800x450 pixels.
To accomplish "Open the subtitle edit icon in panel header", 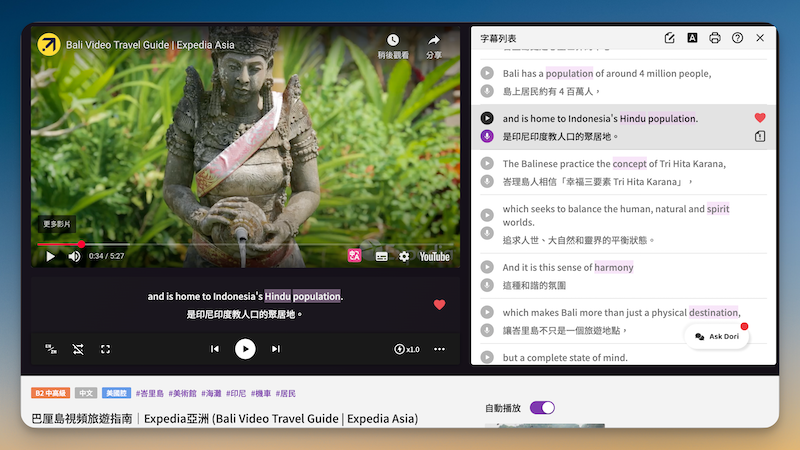I will 670,38.
